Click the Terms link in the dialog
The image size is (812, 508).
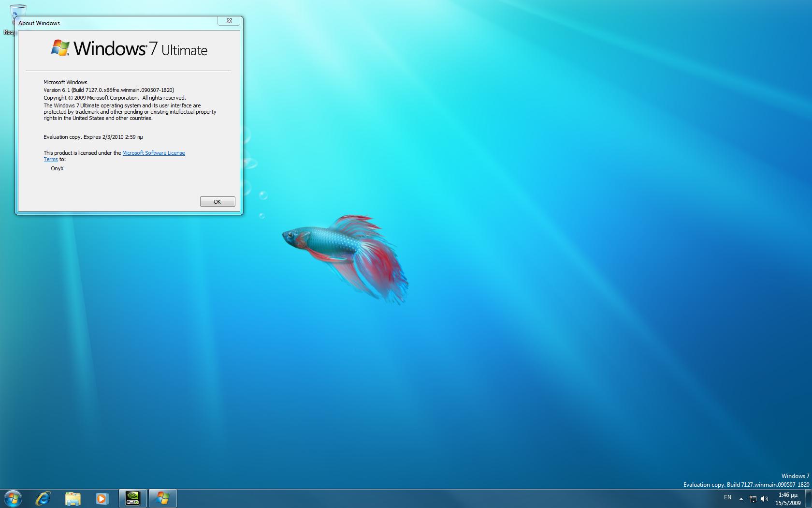coord(51,160)
